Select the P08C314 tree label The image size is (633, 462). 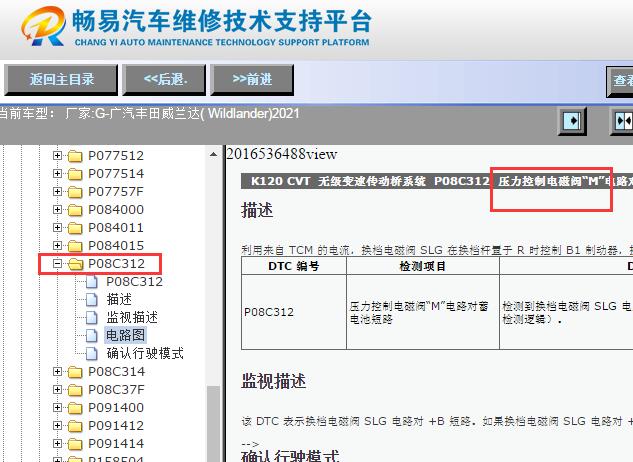point(116,372)
